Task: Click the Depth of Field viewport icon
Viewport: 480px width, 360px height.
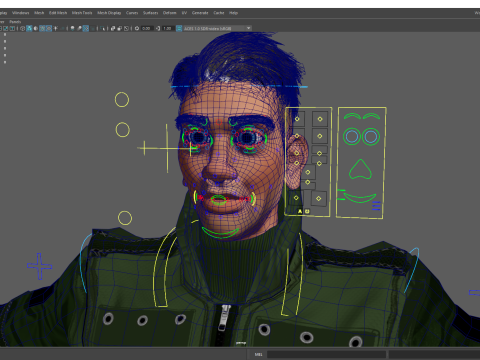Action: point(92,28)
